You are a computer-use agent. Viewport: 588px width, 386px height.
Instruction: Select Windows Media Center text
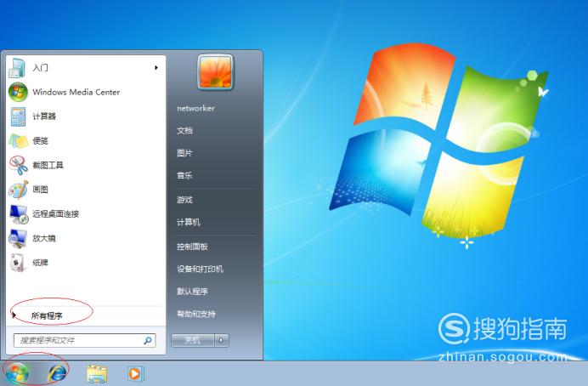pos(76,93)
